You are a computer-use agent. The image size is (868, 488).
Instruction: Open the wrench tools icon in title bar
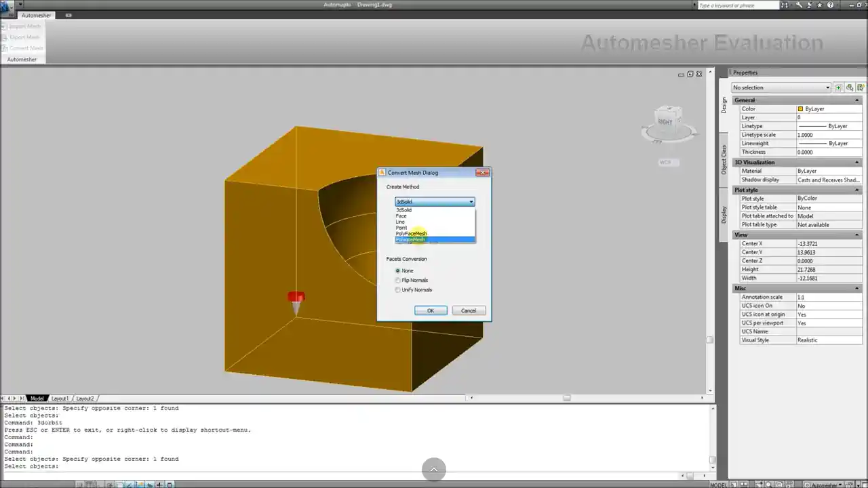click(x=799, y=5)
